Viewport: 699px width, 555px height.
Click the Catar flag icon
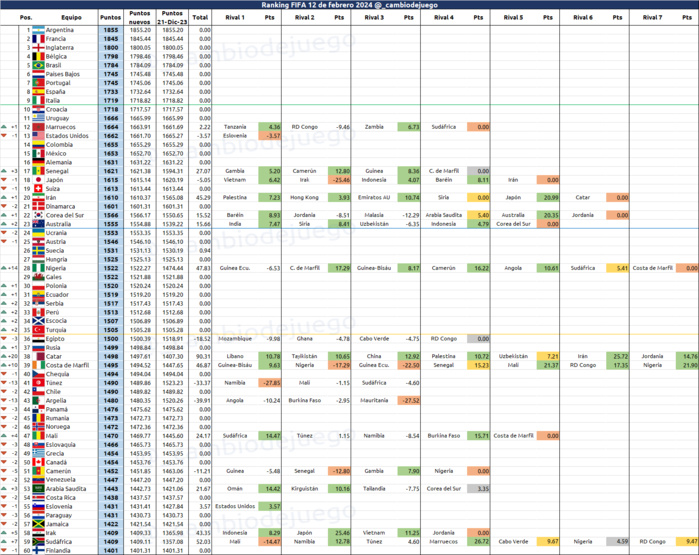coord(38,356)
